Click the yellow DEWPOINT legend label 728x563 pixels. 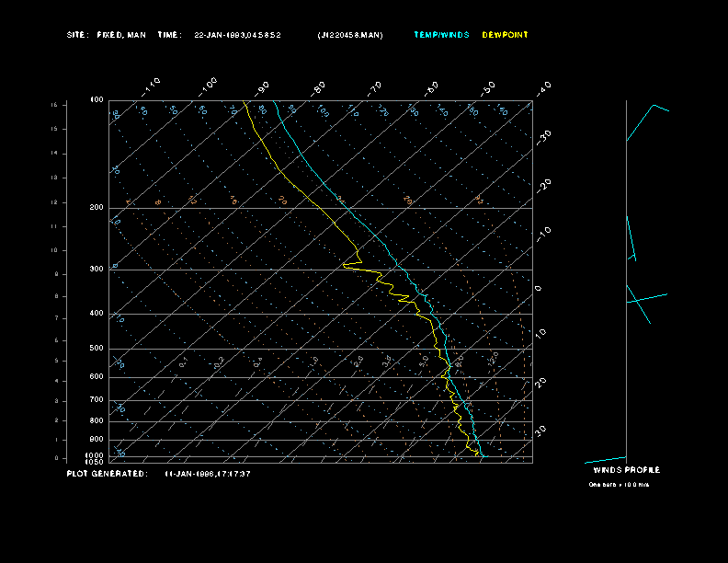(505, 35)
